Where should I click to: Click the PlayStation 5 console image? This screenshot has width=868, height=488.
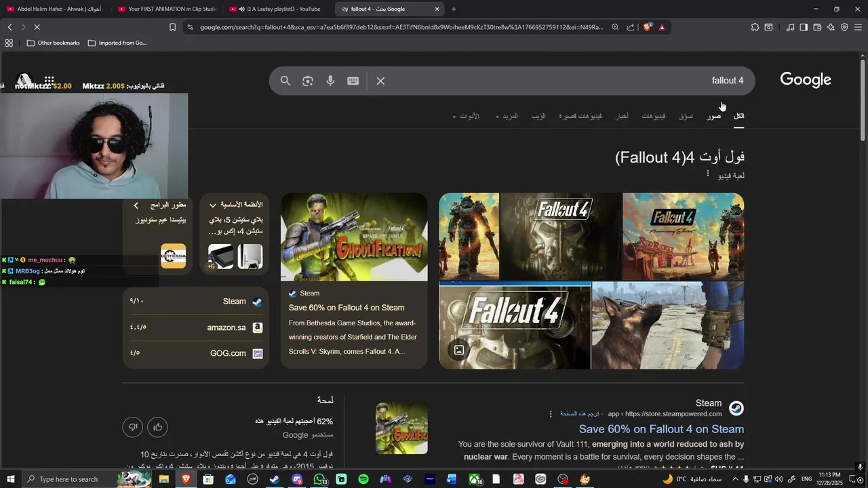coord(250,256)
